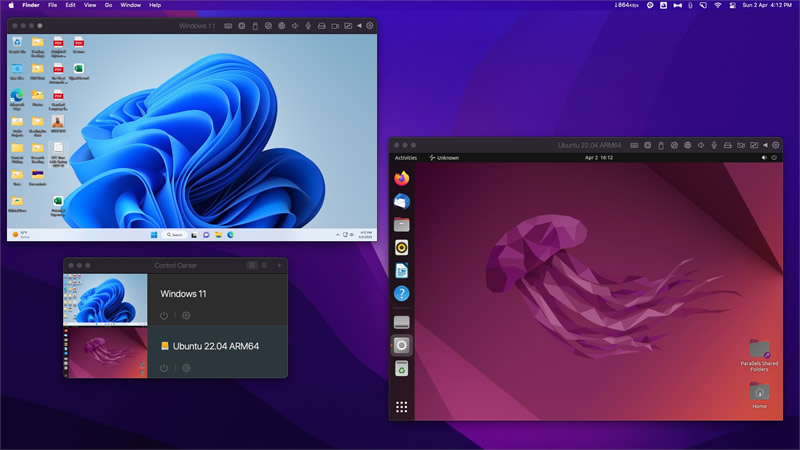The image size is (800, 450).
Task: Open Thunderbird mail in the Ubuntu dock
Action: coord(402,202)
